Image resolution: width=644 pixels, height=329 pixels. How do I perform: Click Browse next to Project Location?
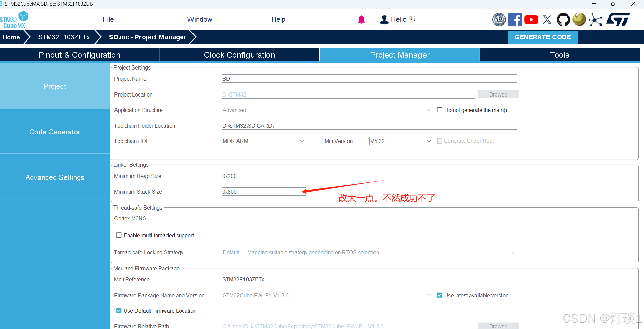[498, 94]
